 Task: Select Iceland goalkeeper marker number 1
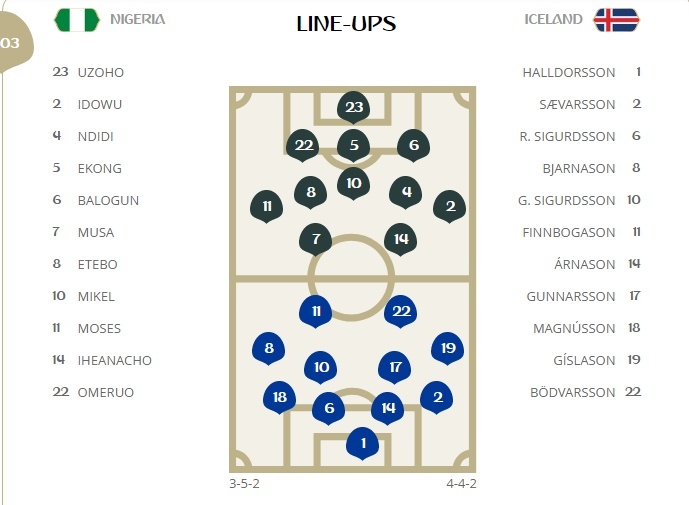(363, 442)
